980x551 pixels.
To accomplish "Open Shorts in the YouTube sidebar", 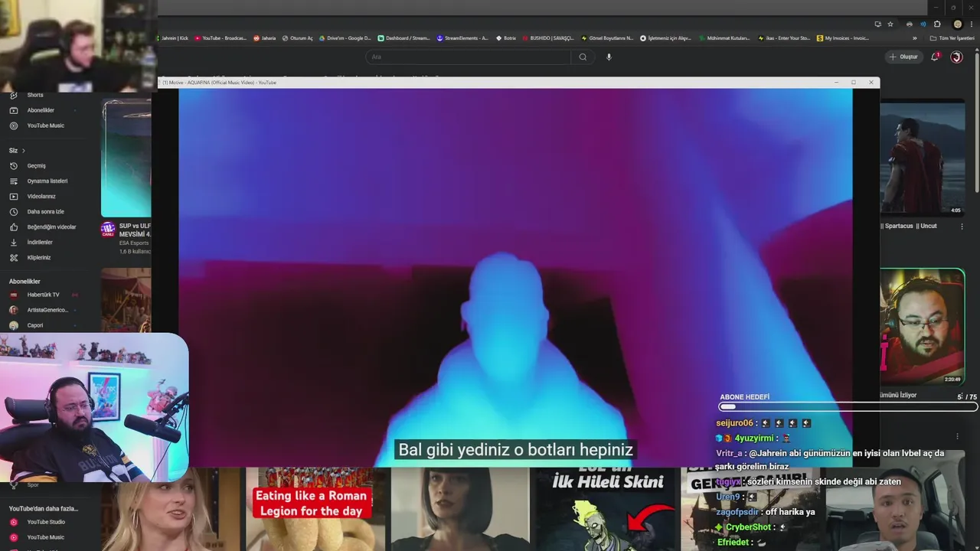I will pos(35,95).
